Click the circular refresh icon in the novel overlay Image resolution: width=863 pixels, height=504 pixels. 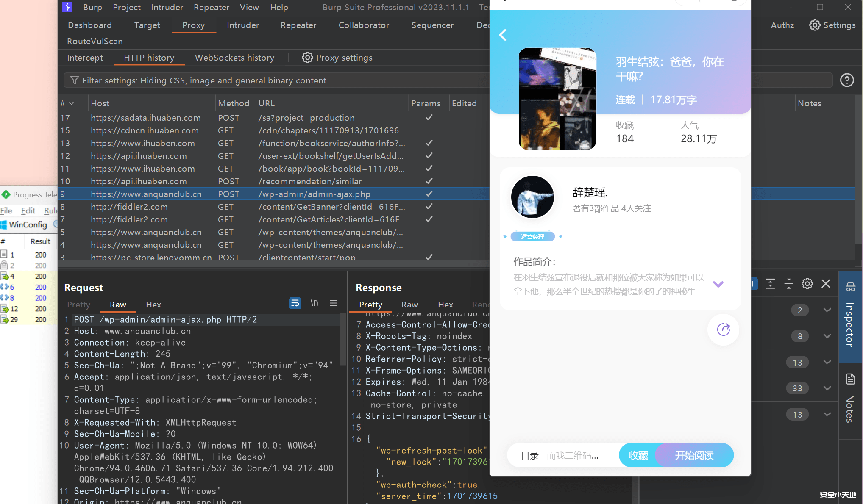[x=723, y=330]
